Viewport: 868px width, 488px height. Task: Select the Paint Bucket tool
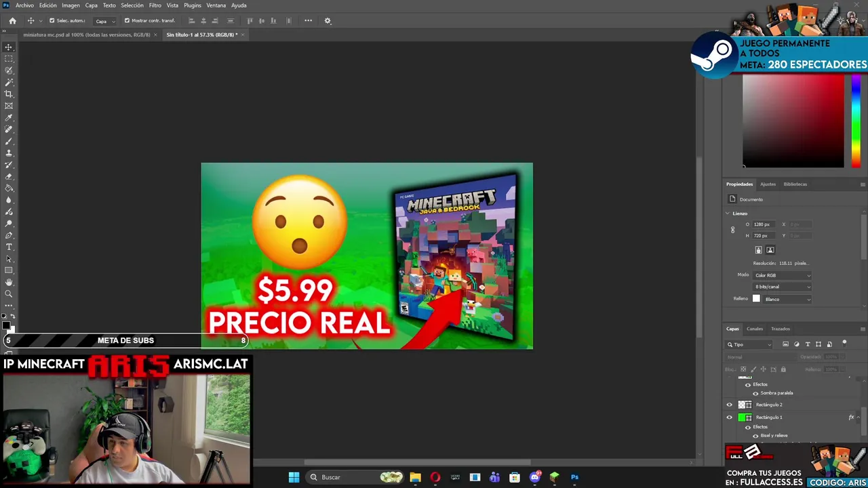coord(9,188)
